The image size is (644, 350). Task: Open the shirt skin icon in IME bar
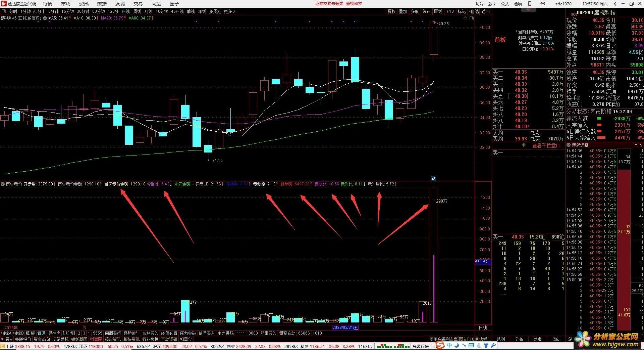click(x=486, y=345)
